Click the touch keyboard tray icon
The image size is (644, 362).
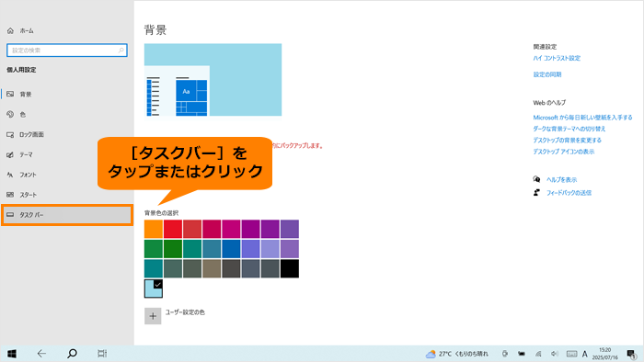click(571, 354)
